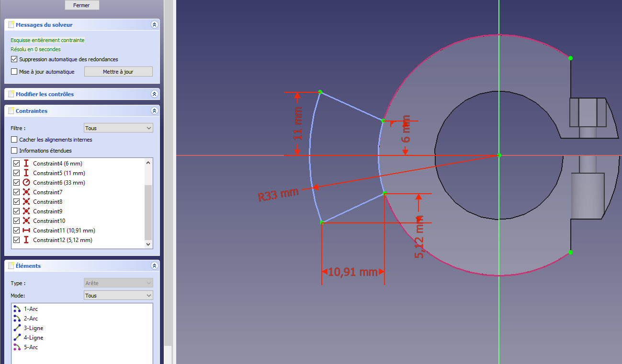The height and width of the screenshot is (364, 622).
Task: Click the 5,12 mm dimension label in sketch
Action: point(419,236)
